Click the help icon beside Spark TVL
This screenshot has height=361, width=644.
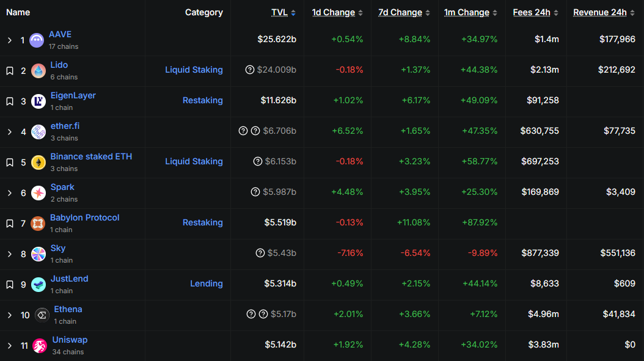click(x=255, y=192)
